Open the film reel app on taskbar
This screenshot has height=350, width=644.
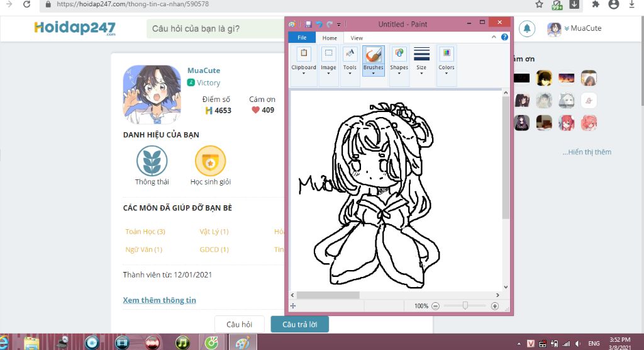pyautogui.click(x=122, y=342)
